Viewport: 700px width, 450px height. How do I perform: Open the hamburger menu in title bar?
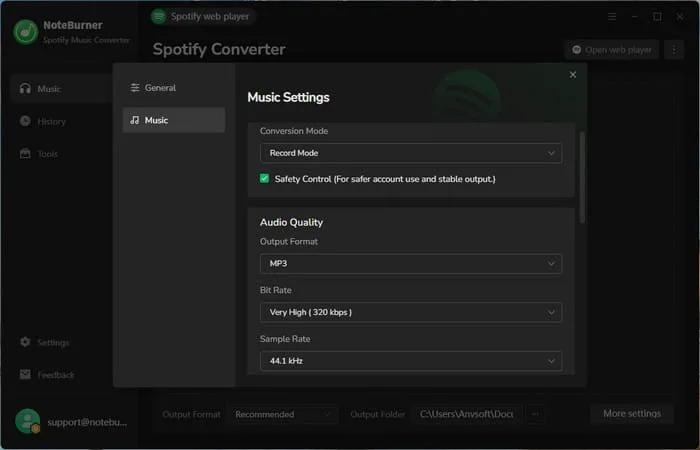(612, 17)
